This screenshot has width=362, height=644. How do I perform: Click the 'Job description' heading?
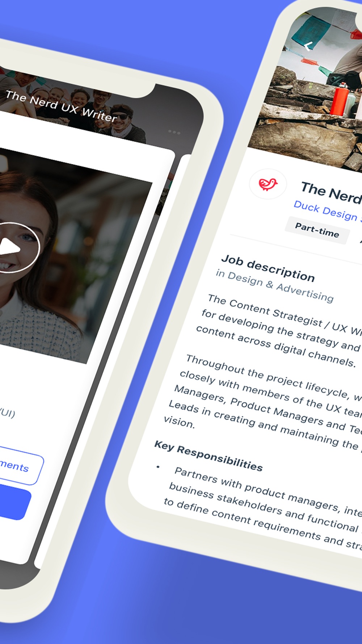(x=268, y=268)
